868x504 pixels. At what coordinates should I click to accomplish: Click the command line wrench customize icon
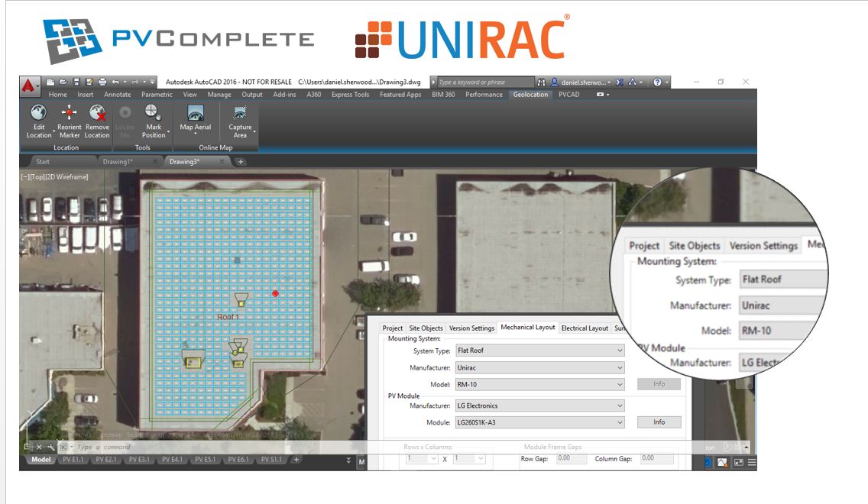click(x=51, y=447)
